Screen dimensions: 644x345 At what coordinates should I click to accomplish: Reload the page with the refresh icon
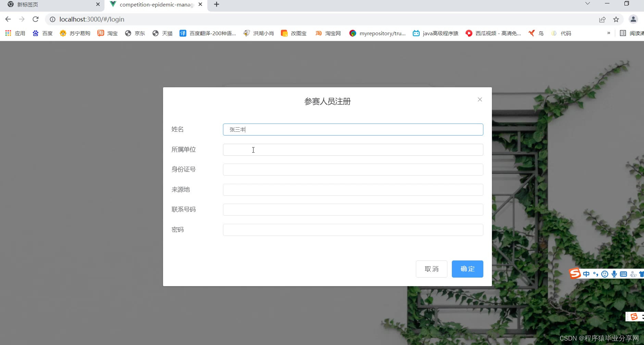pos(36,19)
